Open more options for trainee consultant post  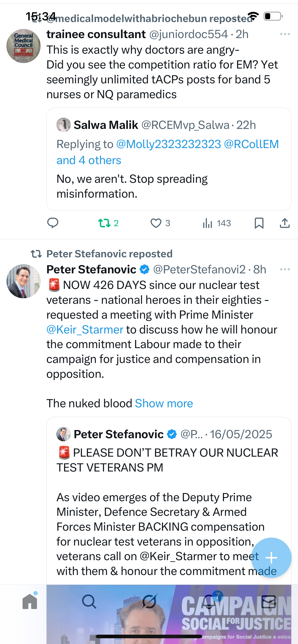285,34
